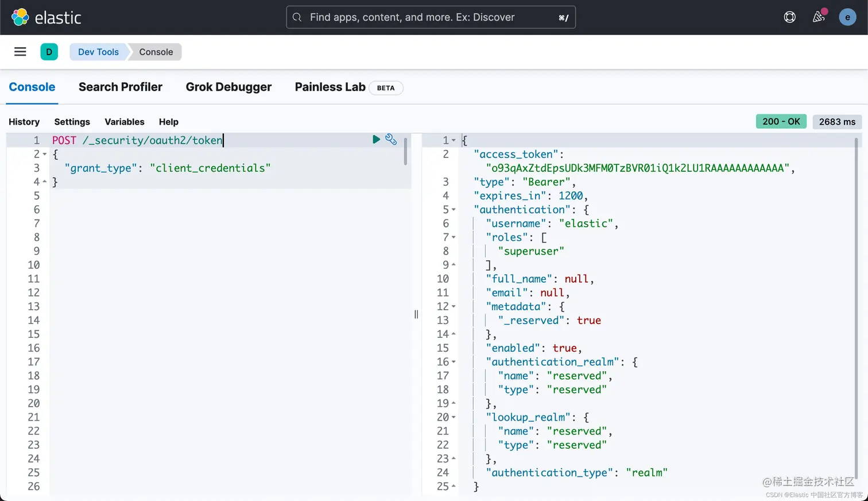This screenshot has width=868, height=501.
Task: Click the expires_in 1200 value
Action: (x=571, y=196)
